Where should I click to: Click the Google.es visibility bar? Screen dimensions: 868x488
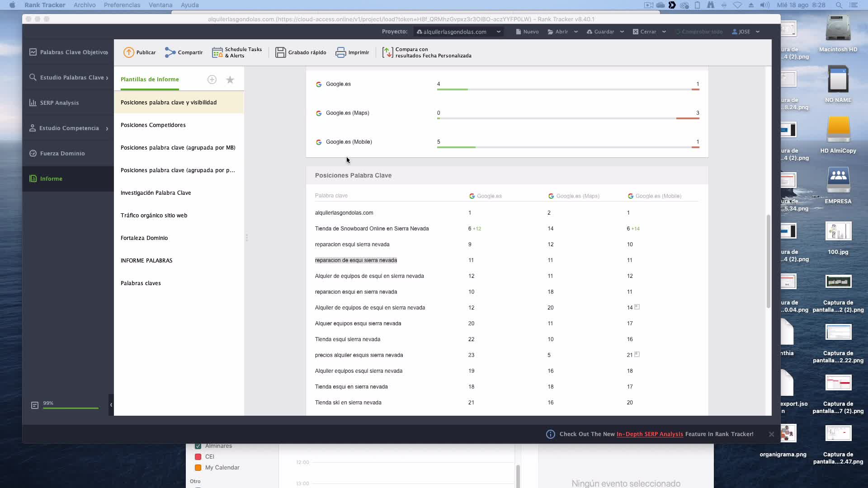(568, 89)
